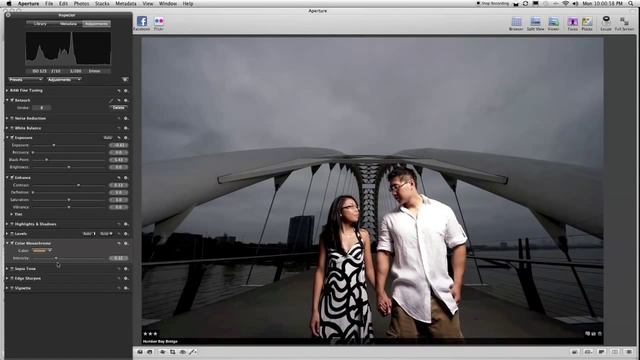Click the Color Monochrome Intensity slider

pyautogui.click(x=69, y=258)
